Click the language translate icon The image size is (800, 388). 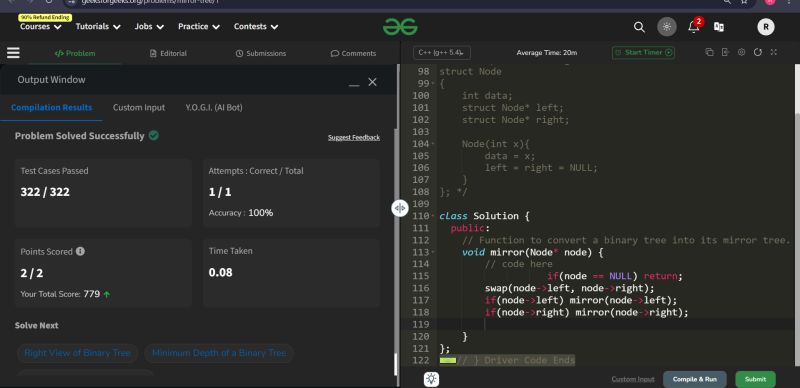click(x=719, y=27)
